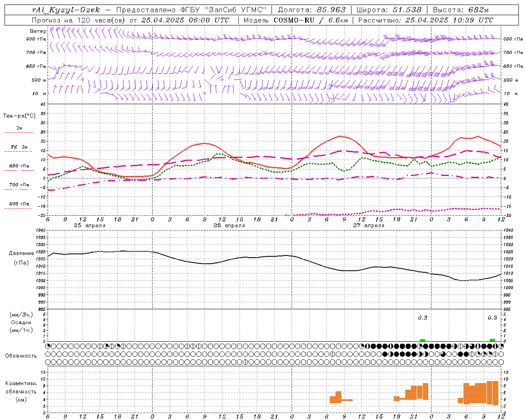Image resolution: width=525 pixels, height=420 pixels.
Task: Click the 850 гПа temperature legend label
Action: (x=19, y=166)
